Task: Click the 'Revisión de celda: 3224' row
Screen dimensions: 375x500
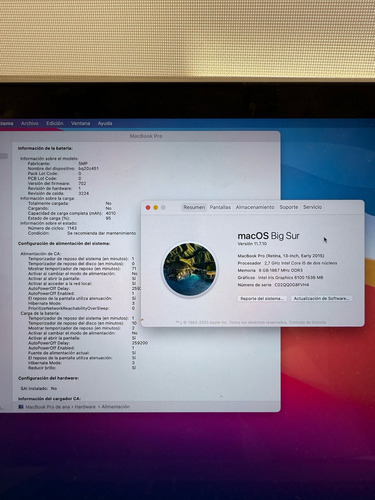Action: pos(58,193)
